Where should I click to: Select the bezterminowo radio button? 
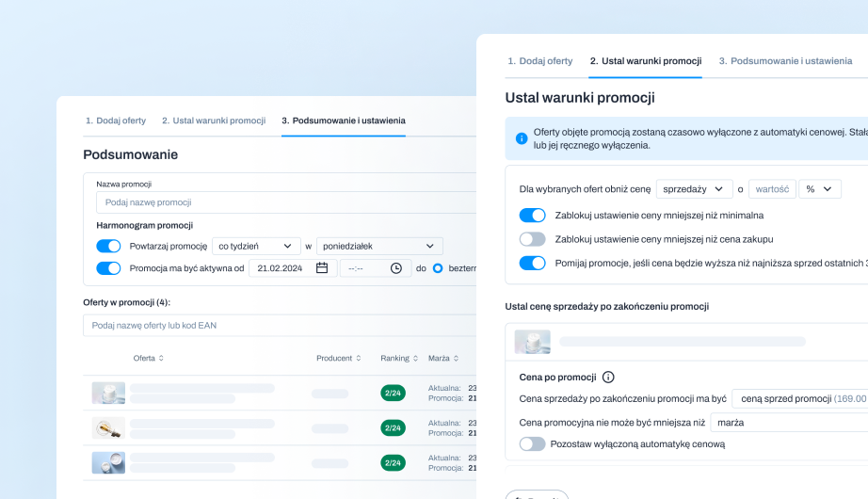(x=438, y=268)
